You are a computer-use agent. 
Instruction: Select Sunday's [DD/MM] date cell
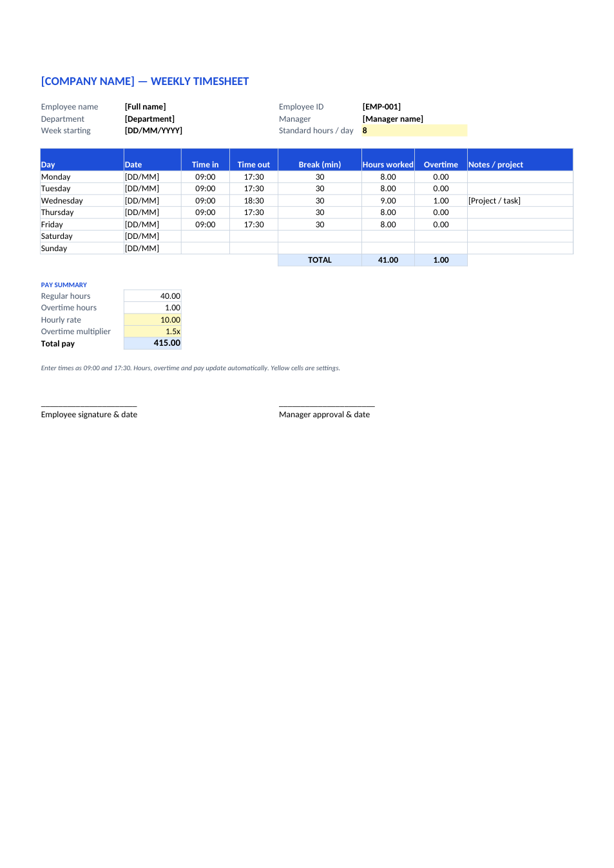[152, 249]
